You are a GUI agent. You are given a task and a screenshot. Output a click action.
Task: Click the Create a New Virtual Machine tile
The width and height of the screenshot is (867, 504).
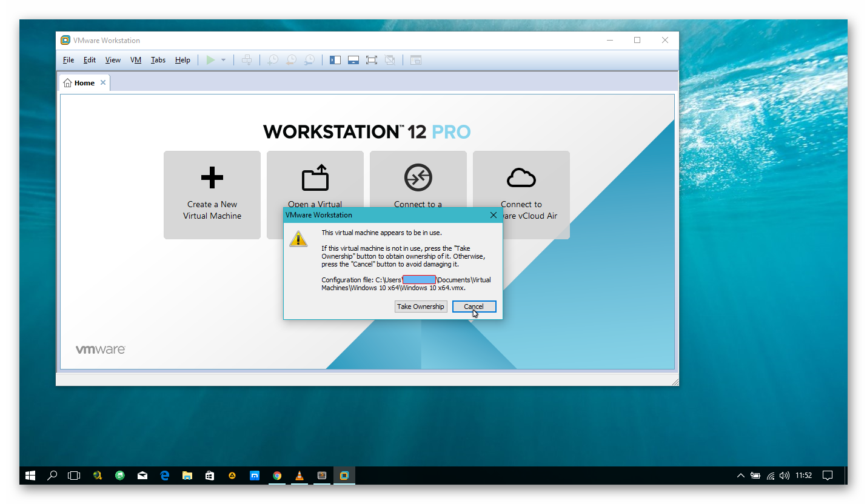pos(212,195)
